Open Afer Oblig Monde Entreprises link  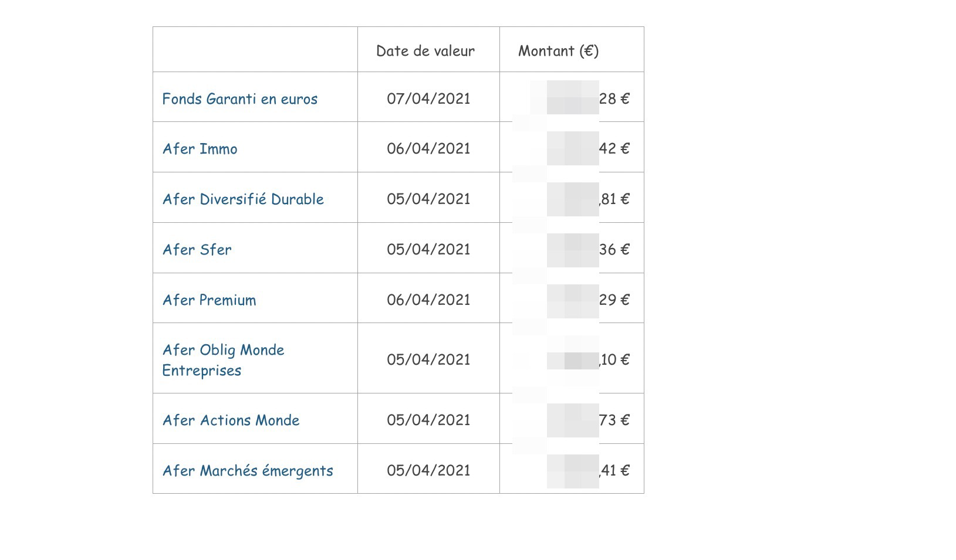coord(223,360)
